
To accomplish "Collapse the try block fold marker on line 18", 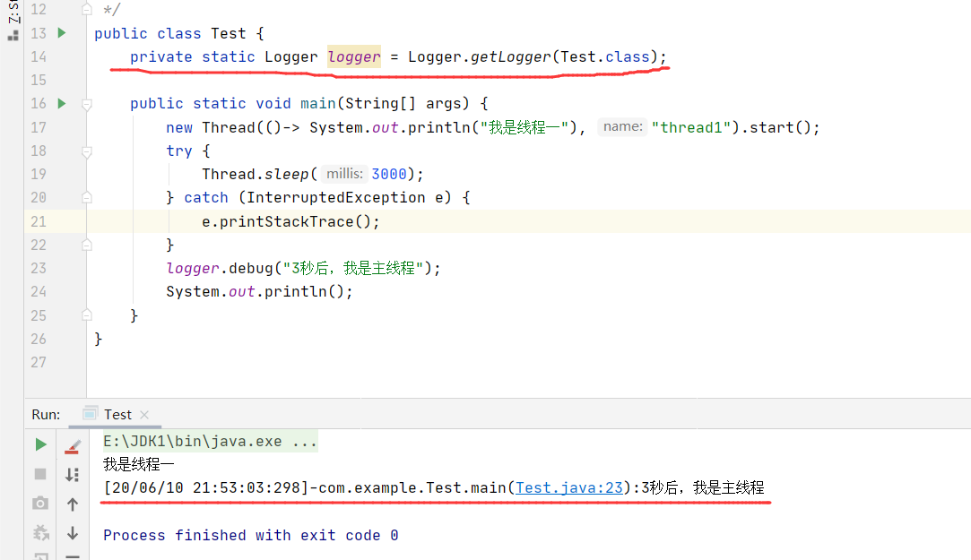I will tap(87, 151).
